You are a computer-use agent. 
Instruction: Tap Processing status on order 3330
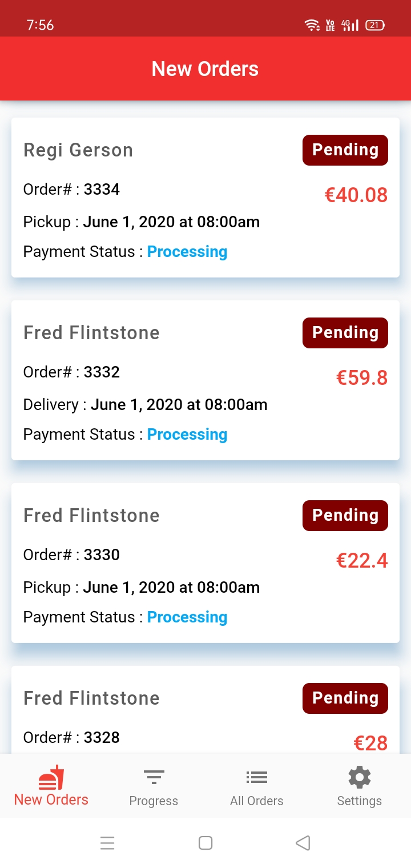(187, 617)
